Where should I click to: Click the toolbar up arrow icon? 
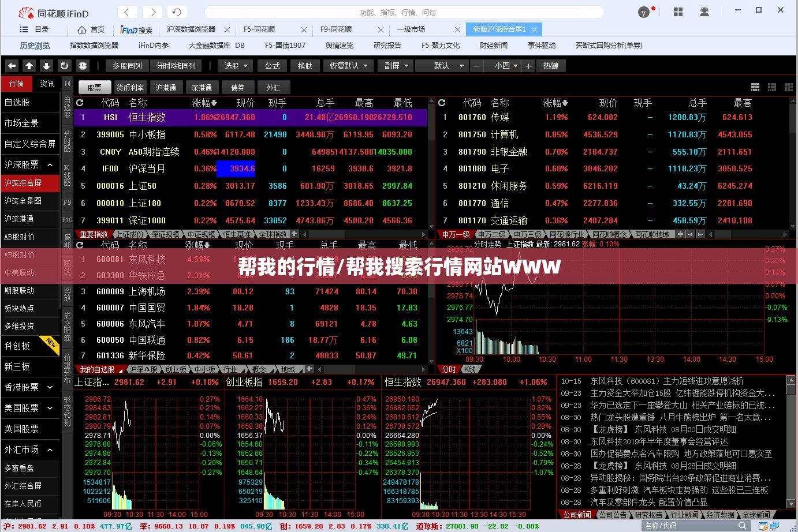point(29,66)
